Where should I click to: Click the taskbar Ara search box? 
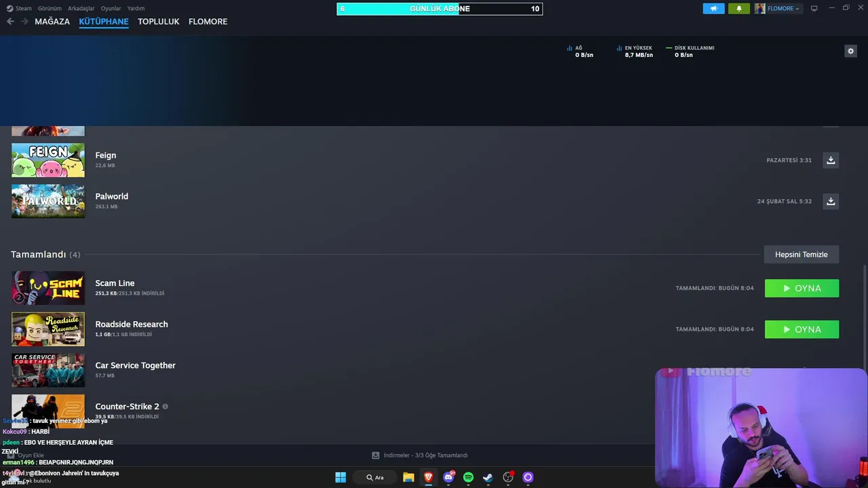pos(376,477)
